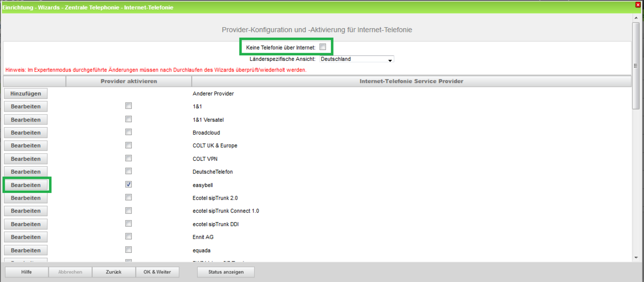This screenshot has height=282, width=644.
Task: Go back with the Zurück button
Action: (114, 272)
